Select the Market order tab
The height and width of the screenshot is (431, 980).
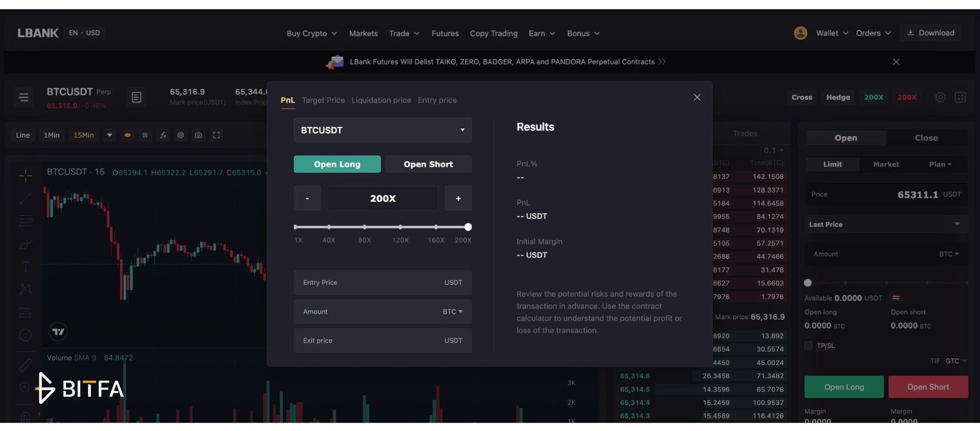point(886,164)
